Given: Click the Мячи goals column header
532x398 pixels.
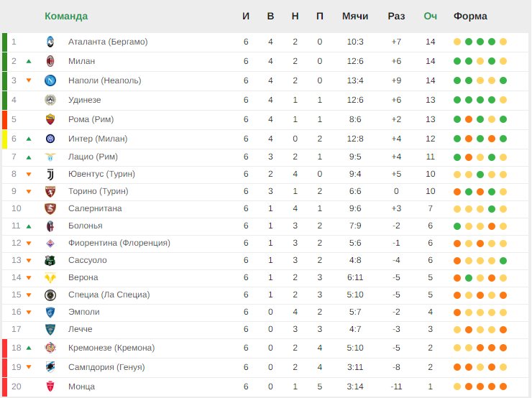Looking at the screenshot, I should 355,16.
